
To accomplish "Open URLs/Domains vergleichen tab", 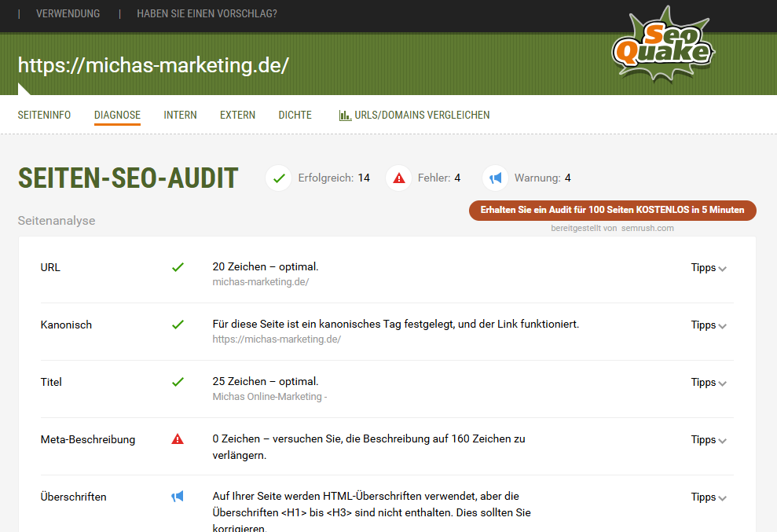I will (414, 115).
